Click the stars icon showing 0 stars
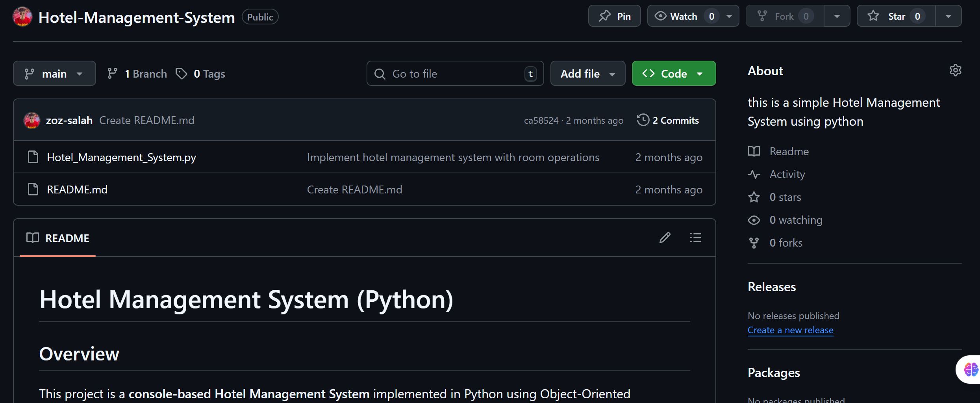 [x=754, y=197]
